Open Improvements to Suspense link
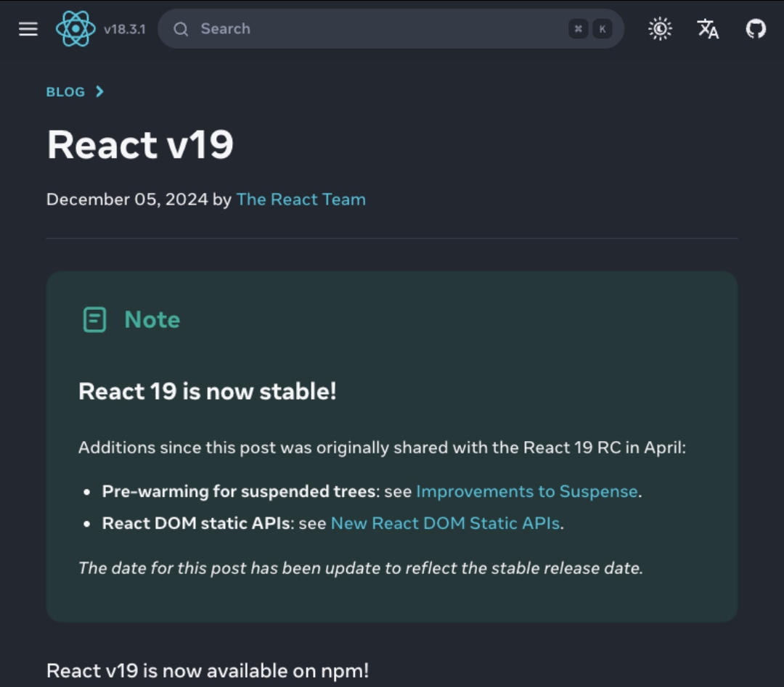Image resolution: width=784 pixels, height=687 pixels. click(x=526, y=492)
